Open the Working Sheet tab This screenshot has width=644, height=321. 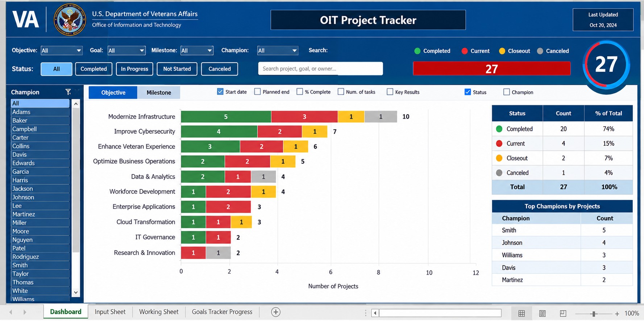point(159,312)
